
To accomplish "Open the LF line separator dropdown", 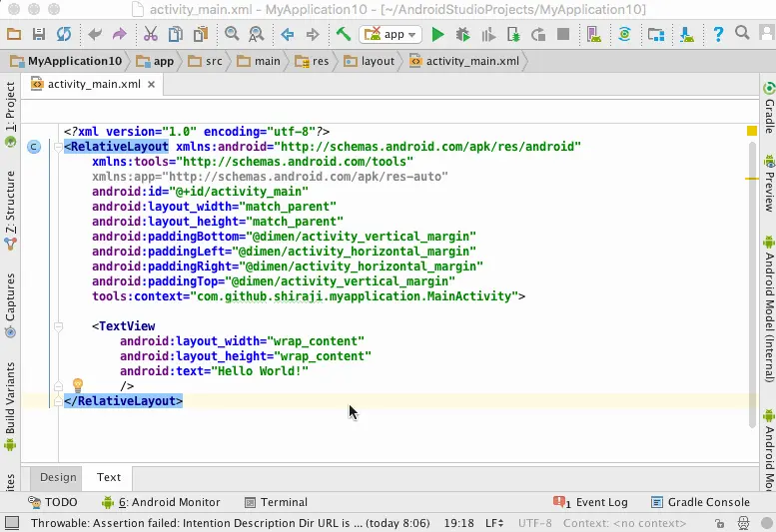I will (x=494, y=523).
